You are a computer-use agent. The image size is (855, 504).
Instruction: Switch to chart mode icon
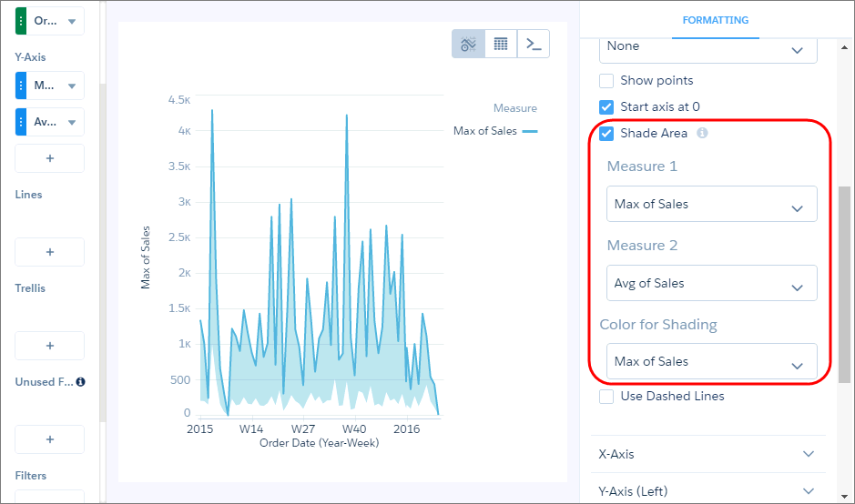tap(468, 44)
